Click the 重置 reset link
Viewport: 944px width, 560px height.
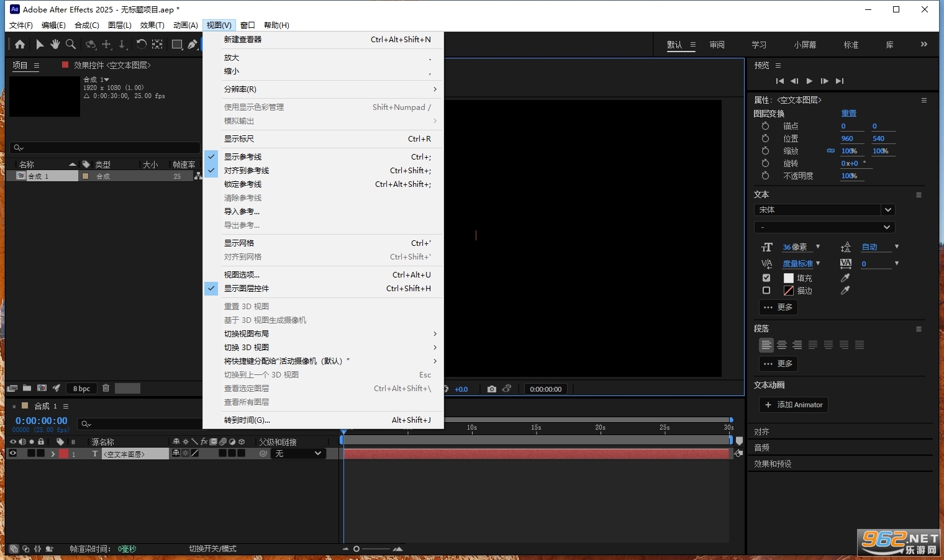(849, 114)
